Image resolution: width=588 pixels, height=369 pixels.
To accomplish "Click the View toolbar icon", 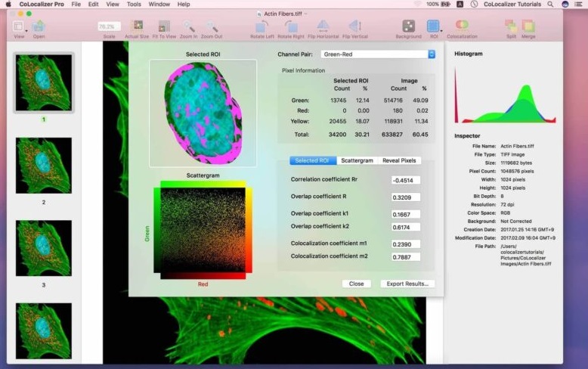I will pyautogui.click(x=17, y=26).
